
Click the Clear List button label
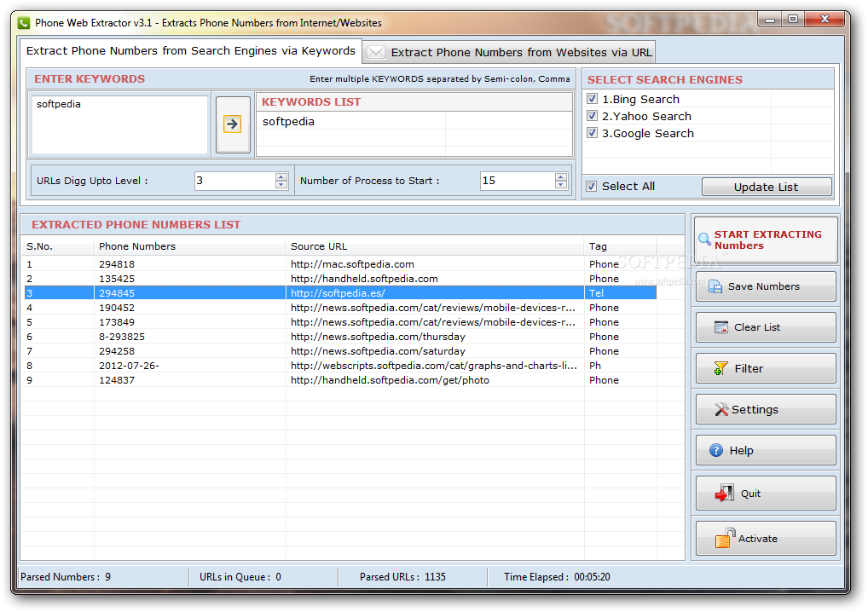click(x=757, y=327)
